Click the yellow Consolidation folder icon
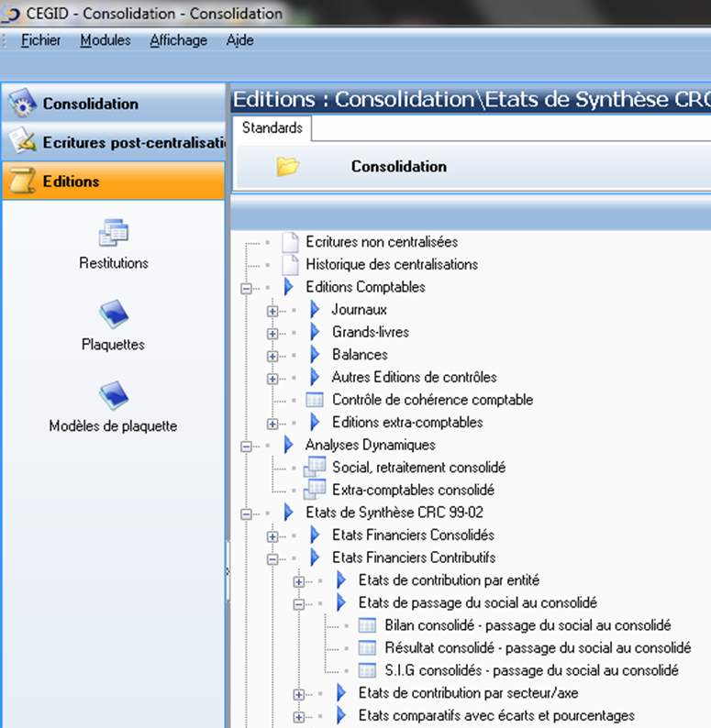Viewport: 711px width, 728px height. tap(288, 166)
